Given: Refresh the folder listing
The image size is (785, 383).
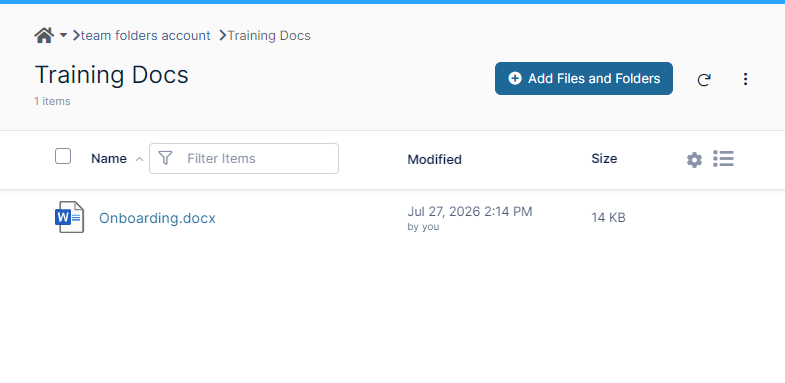Looking at the screenshot, I should click(x=704, y=80).
